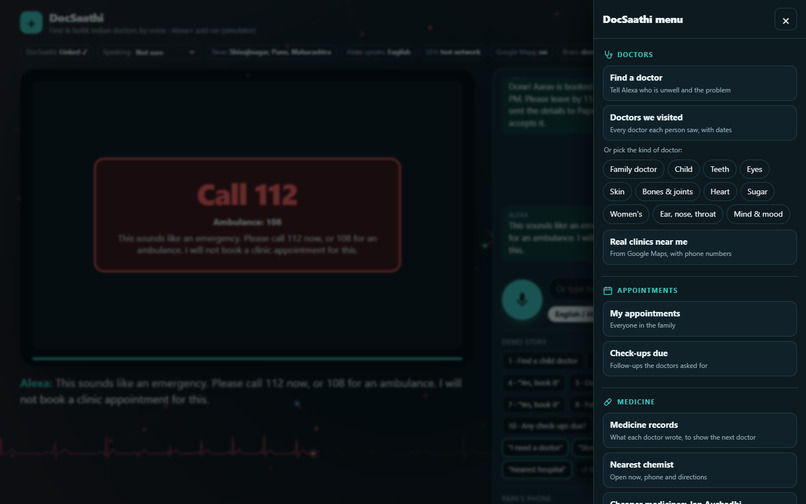Click the 'DocSaathi menu' title

tap(643, 20)
